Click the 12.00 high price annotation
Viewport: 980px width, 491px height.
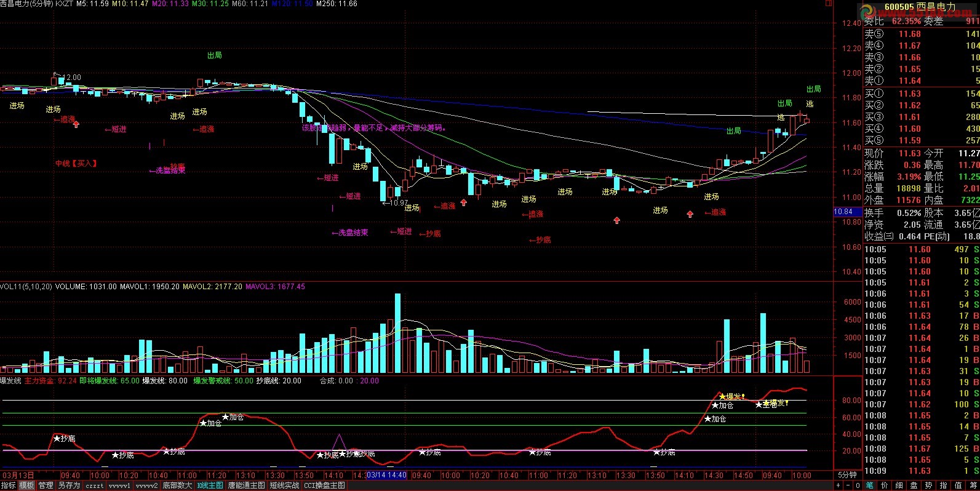pos(71,78)
